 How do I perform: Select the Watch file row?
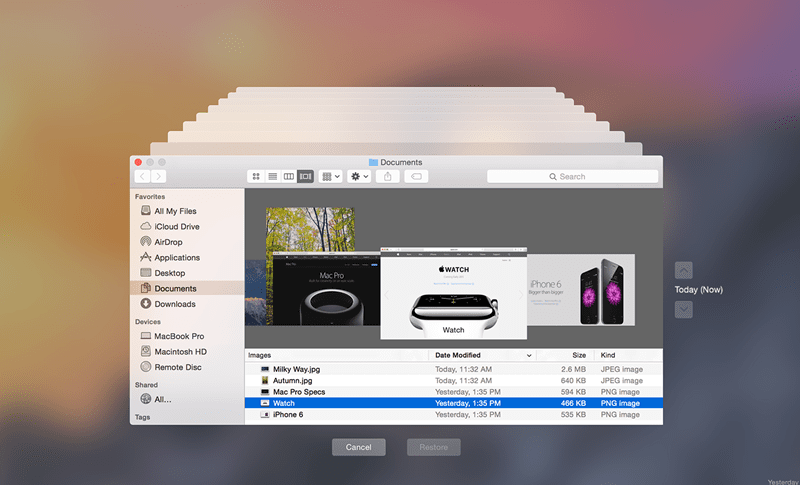[454, 403]
